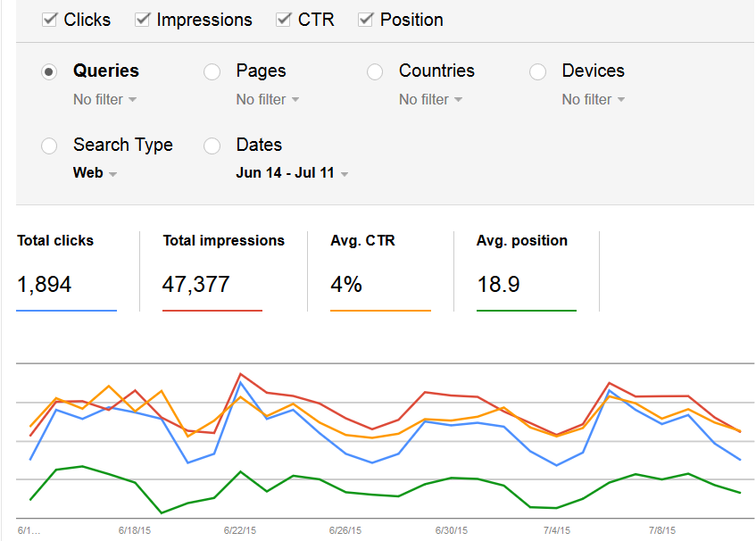Expand the Devices No filter dropdown
Screen dimensions: 756x541
click(593, 100)
